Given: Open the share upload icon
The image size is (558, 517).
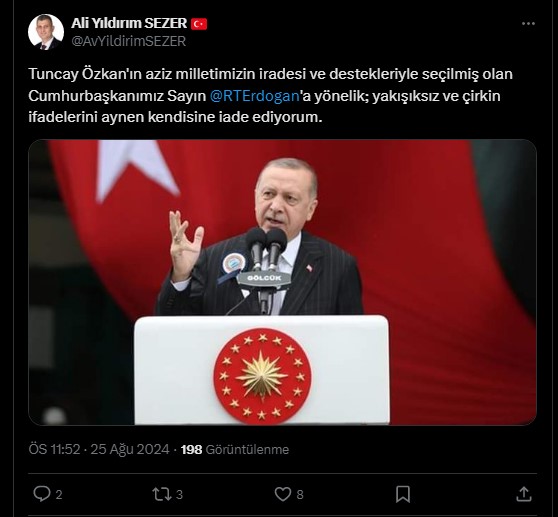Looking at the screenshot, I should point(523,494).
